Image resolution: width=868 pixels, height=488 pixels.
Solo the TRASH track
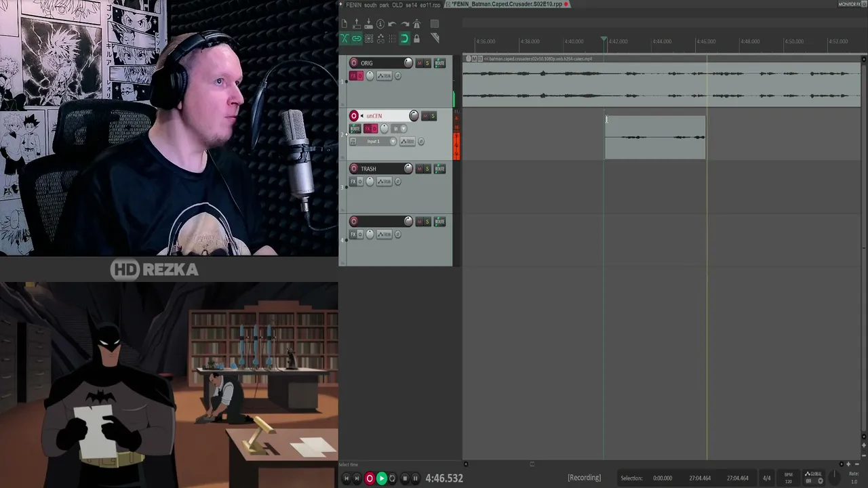click(x=427, y=169)
